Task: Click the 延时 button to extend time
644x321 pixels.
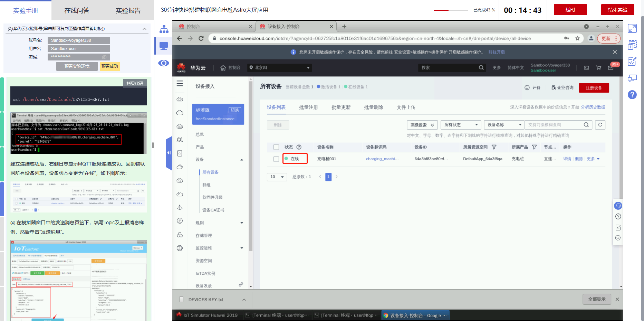Action: 570,10
